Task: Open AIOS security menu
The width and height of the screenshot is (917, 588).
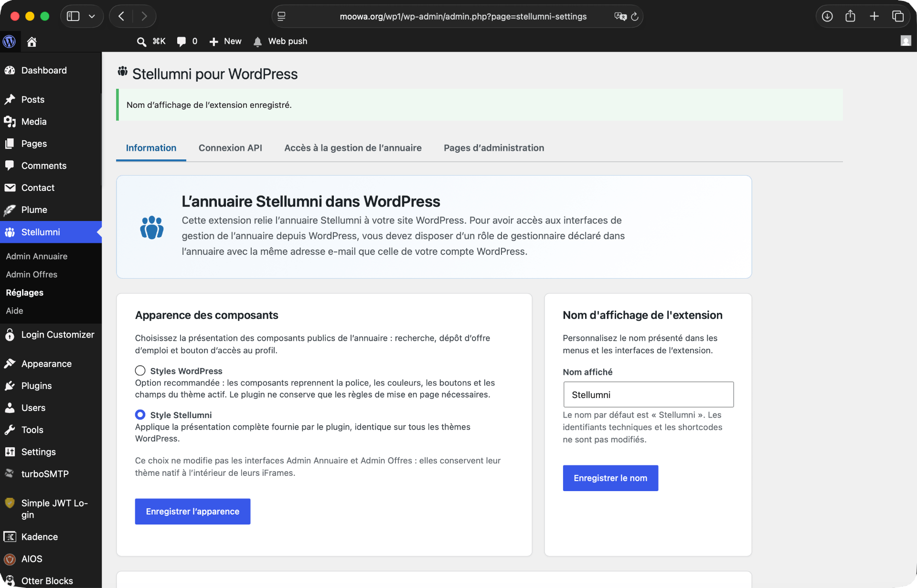Action: click(x=51, y=558)
